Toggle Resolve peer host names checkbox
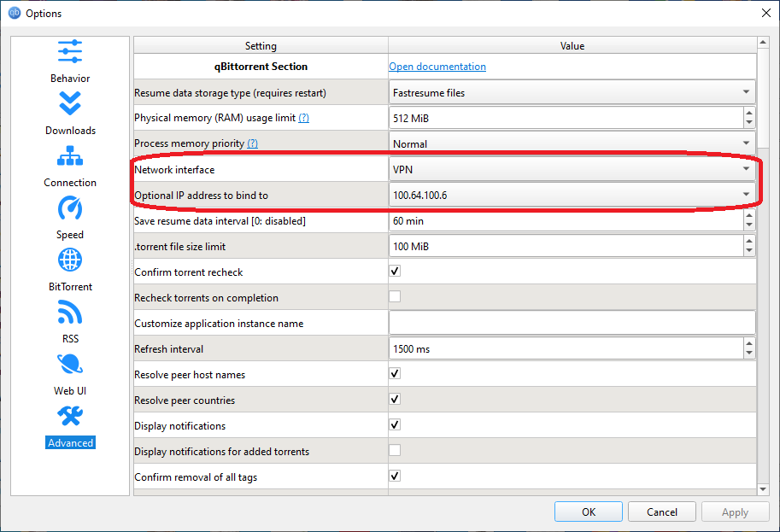The width and height of the screenshot is (780, 532). click(395, 373)
